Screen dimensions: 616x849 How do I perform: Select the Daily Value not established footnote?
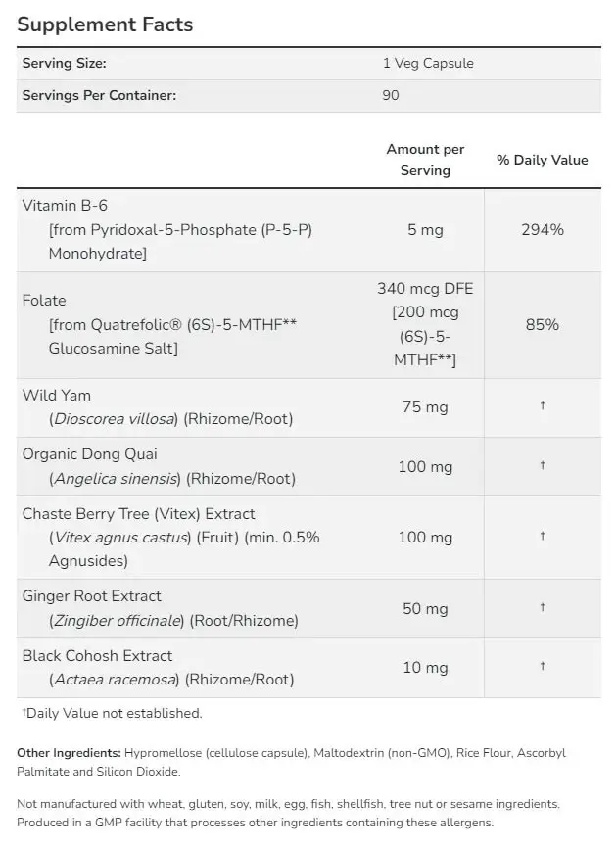[112, 713]
